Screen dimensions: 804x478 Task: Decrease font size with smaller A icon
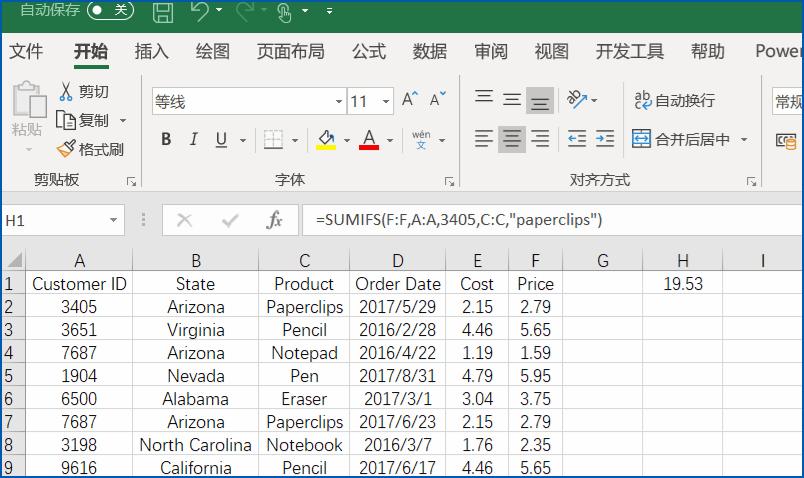[437, 98]
